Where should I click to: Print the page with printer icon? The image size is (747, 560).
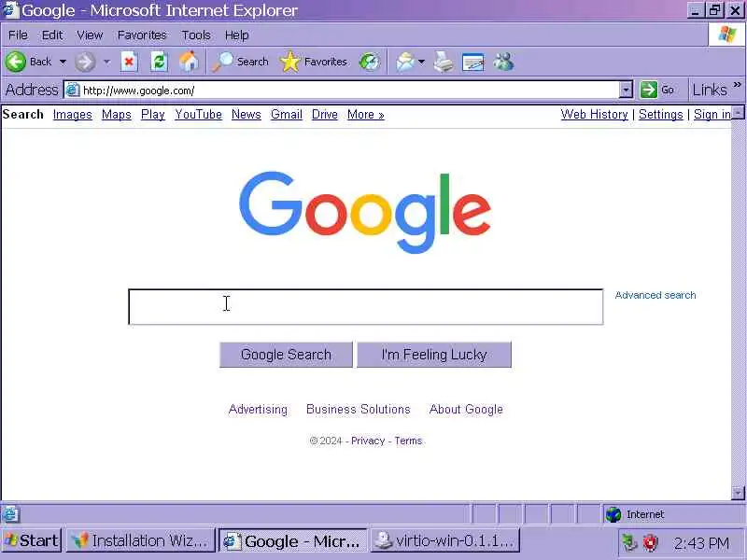point(444,62)
